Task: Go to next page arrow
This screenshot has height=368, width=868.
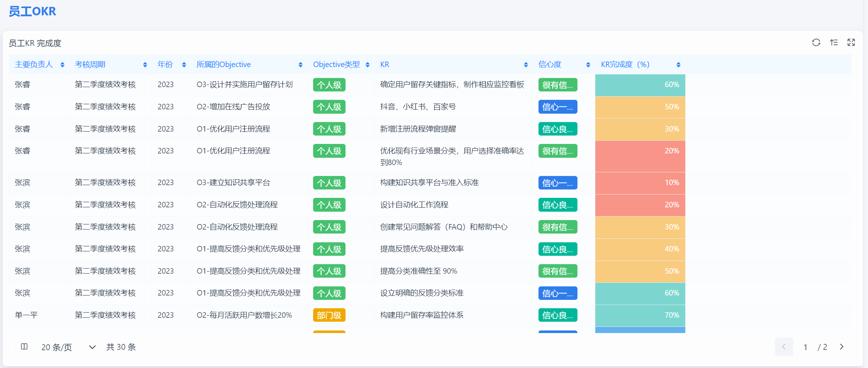Action: tap(841, 347)
